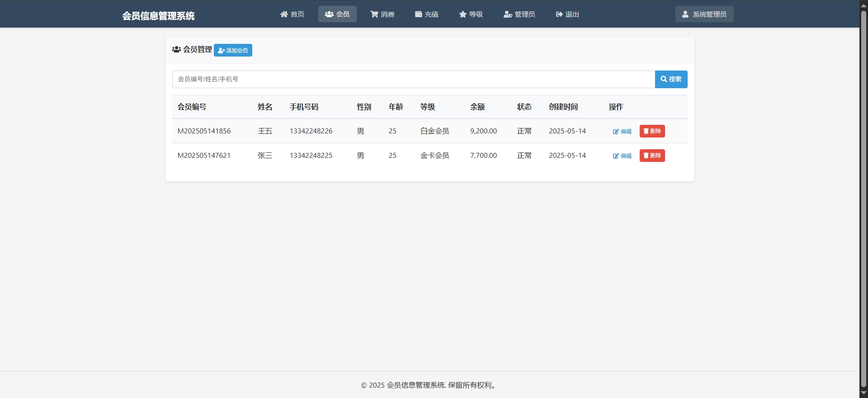868x398 pixels.
Task: Click the 会员信息管理系统 brand title
Action: click(158, 16)
